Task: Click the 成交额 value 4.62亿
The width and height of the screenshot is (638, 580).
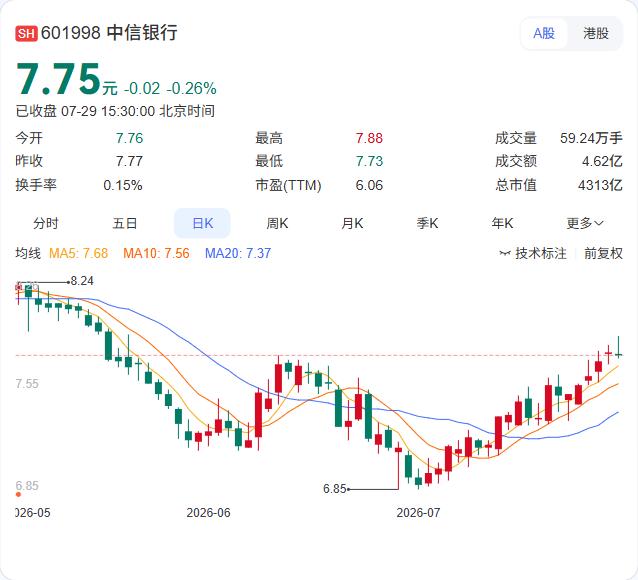Action: [x=602, y=162]
